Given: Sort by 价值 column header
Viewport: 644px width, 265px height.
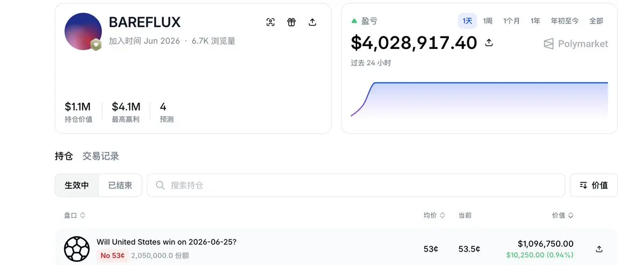Looking at the screenshot, I should 563,216.
